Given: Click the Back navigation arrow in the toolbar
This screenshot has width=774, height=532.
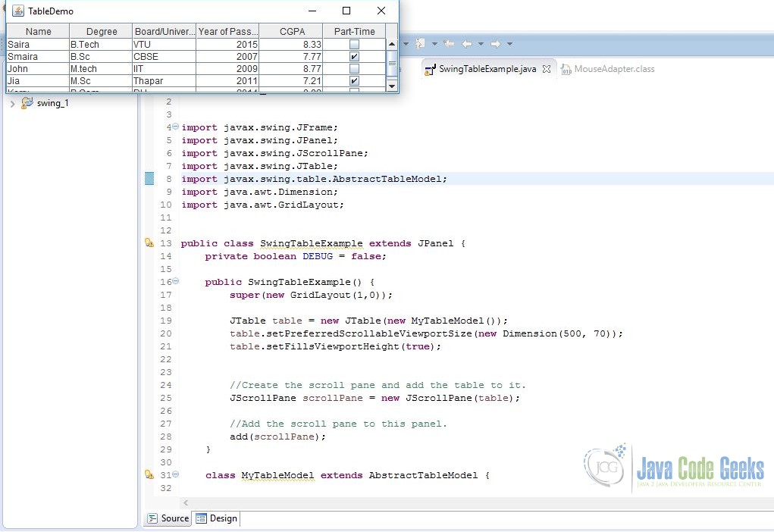Looking at the screenshot, I should [x=467, y=43].
